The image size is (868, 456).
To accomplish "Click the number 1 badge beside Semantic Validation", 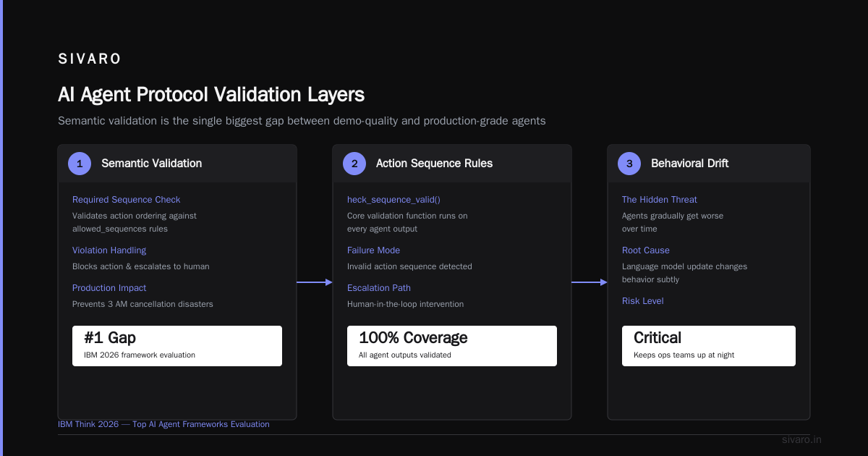I will coord(80,164).
